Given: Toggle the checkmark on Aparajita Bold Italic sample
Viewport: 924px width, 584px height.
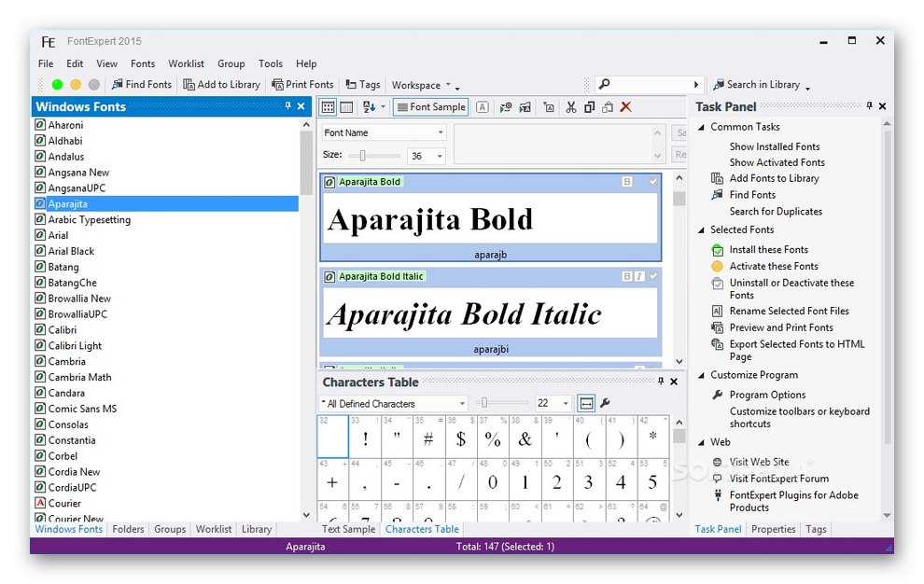Looking at the screenshot, I should (x=653, y=276).
